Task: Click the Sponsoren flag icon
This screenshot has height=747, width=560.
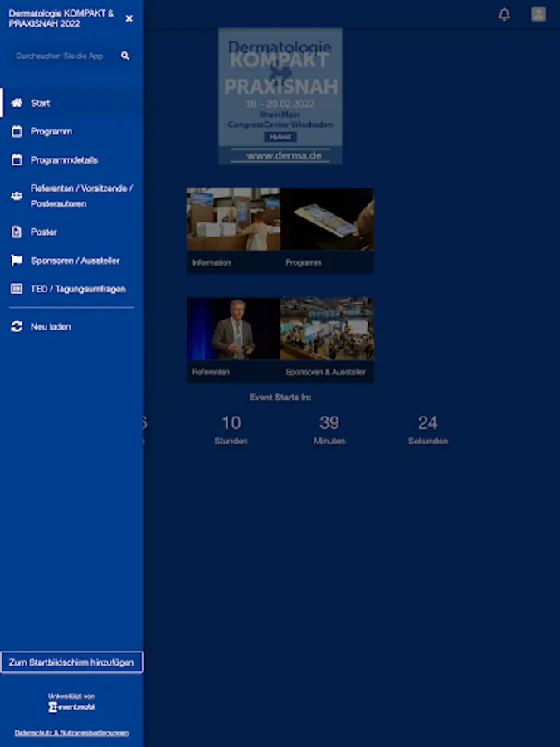Action: (x=17, y=260)
